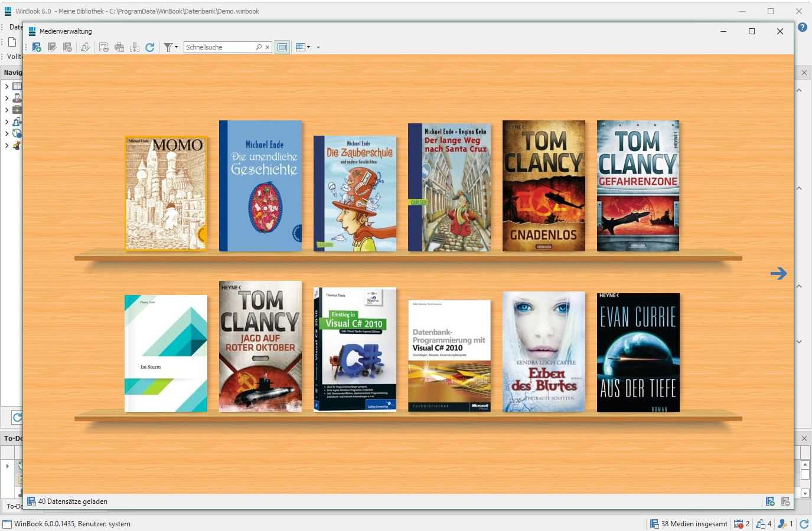This screenshot has height=531, width=812.
Task: Edit a medium using the book-pencil toolbar icon
Action: 52,47
